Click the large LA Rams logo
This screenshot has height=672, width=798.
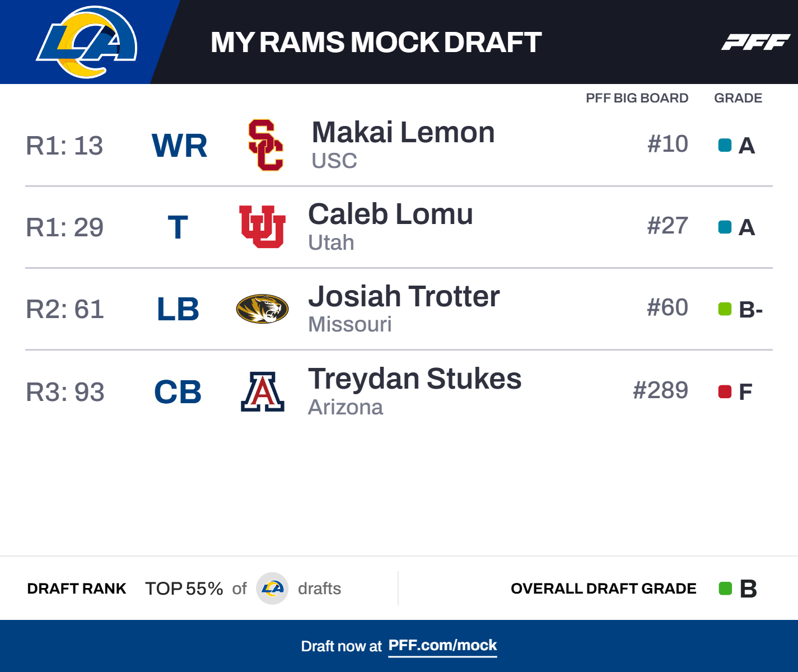point(87,42)
